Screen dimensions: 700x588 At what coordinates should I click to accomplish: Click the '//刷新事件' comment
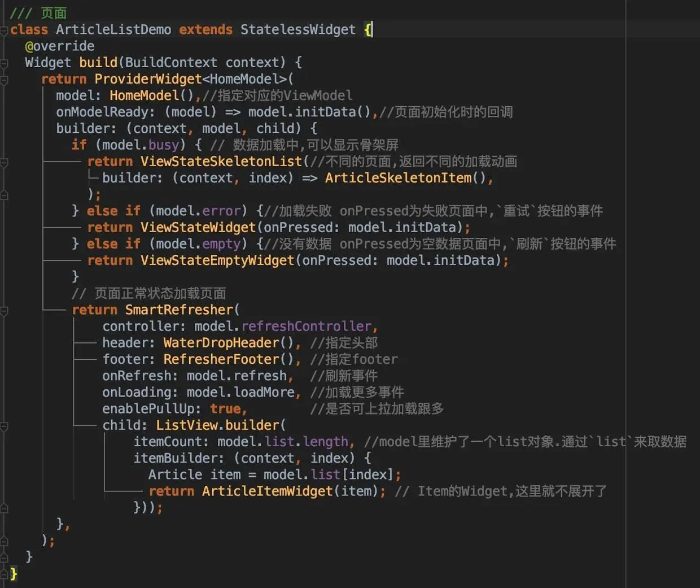pos(344,376)
